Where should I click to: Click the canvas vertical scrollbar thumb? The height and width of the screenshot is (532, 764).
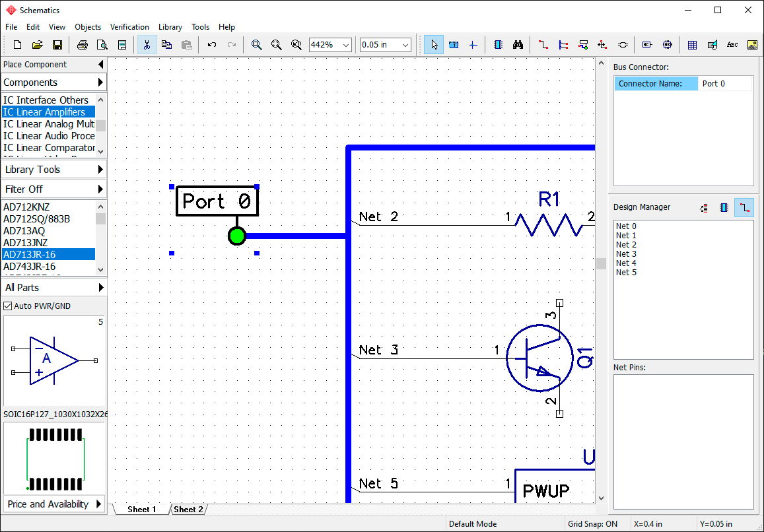tap(602, 263)
